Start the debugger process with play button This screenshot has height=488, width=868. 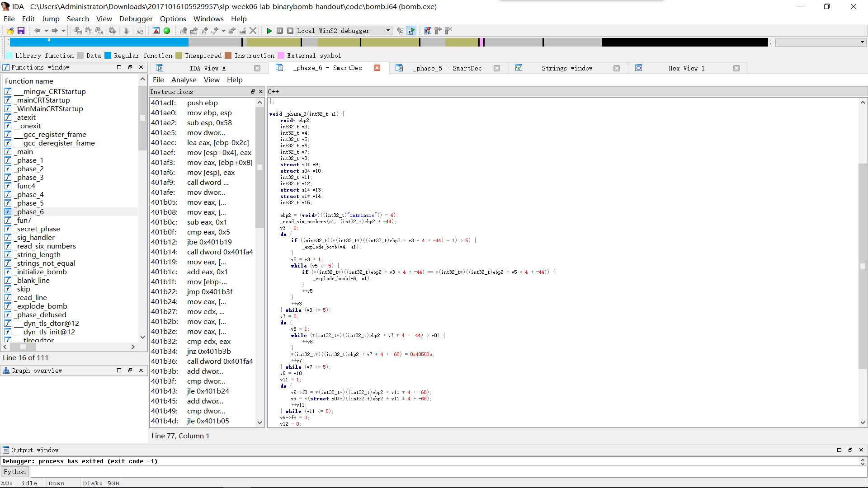pyautogui.click(x=269, y=31)
